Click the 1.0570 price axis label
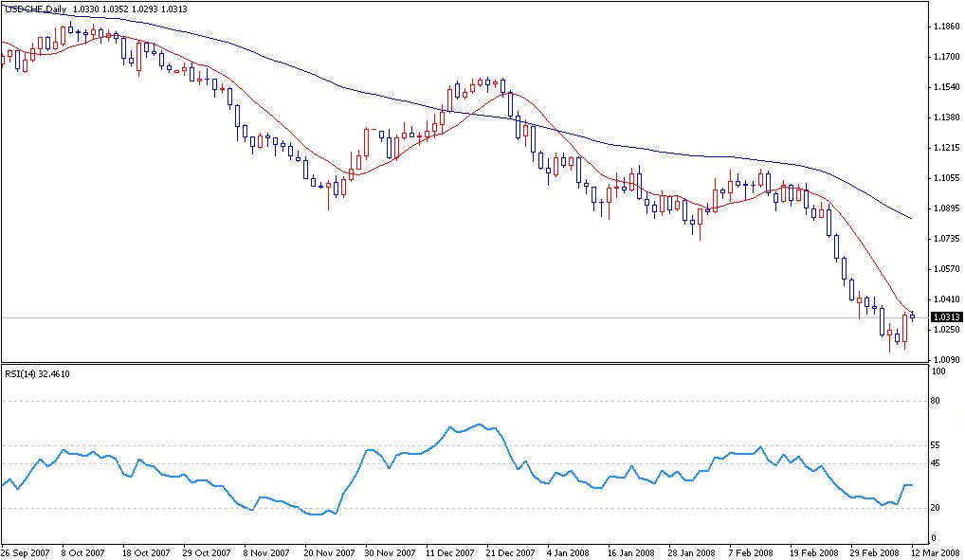Image resolution: width=965 pixels, height=560 pixels. point(947,268)
